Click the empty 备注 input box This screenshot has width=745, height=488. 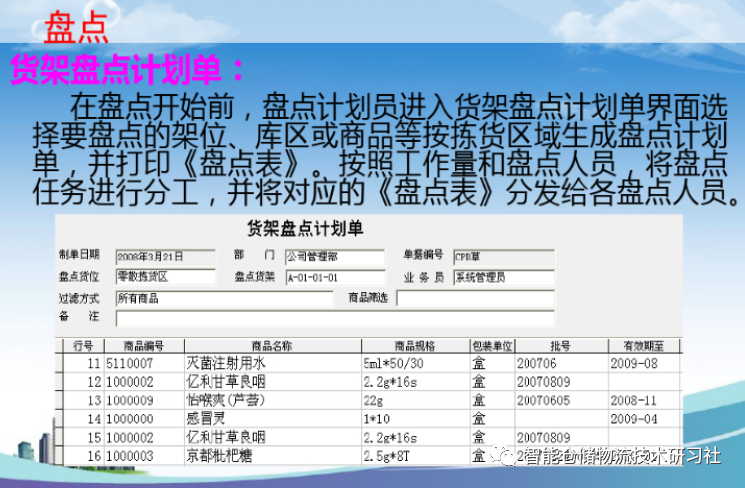[335, 318]
